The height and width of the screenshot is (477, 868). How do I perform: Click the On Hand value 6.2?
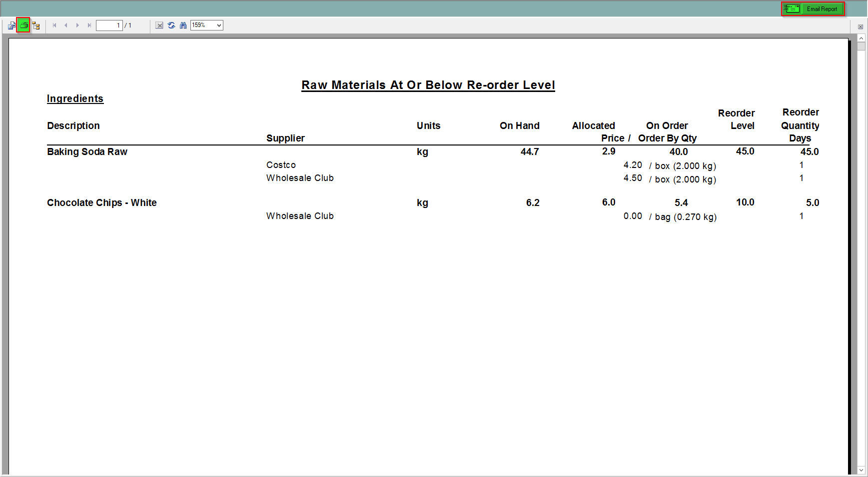533,202
